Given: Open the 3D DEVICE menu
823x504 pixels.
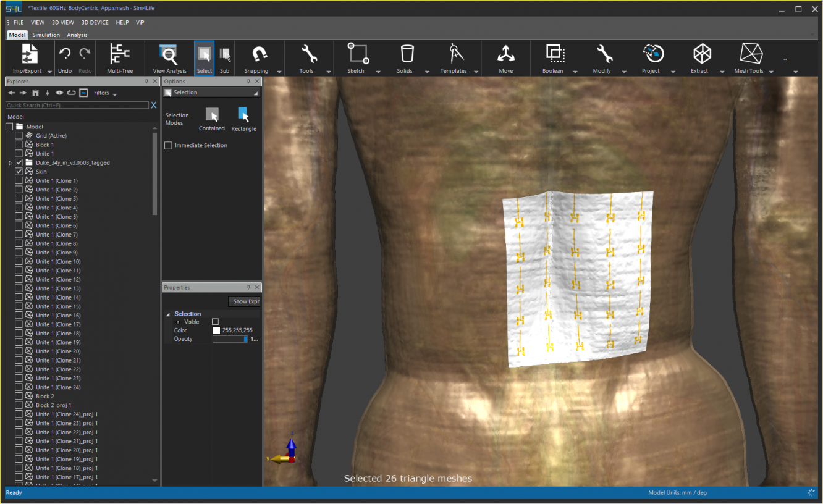Looking at the screenshot, I should point(95,22).
